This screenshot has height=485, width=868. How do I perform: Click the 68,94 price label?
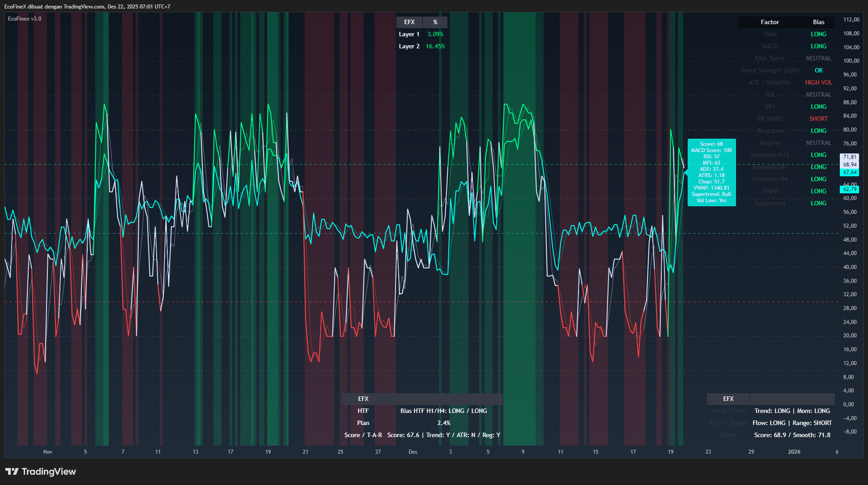point(850,165)
